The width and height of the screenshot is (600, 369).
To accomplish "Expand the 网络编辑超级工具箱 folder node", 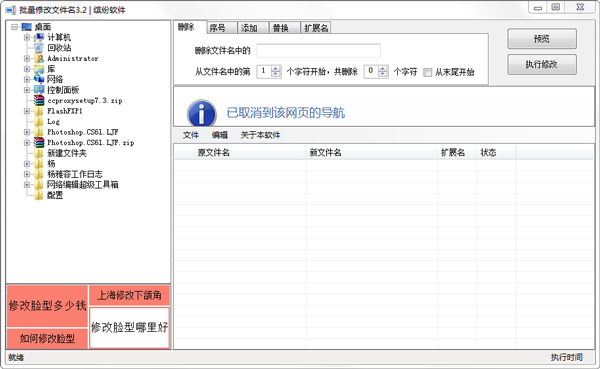I will [x=27, y=184].
